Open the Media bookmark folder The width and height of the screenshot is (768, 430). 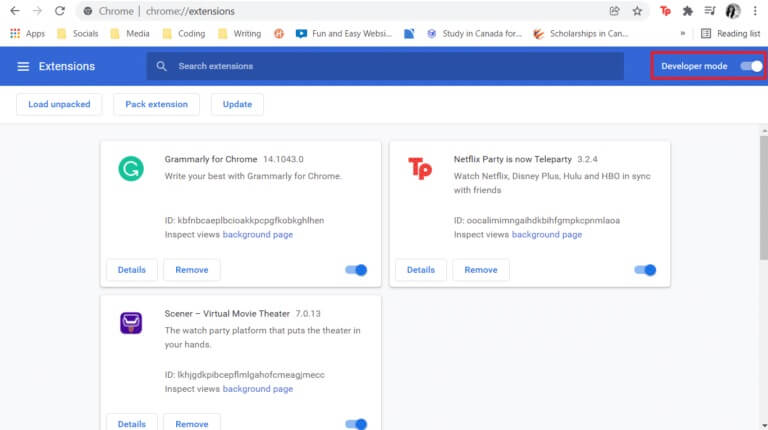[130, 33]
